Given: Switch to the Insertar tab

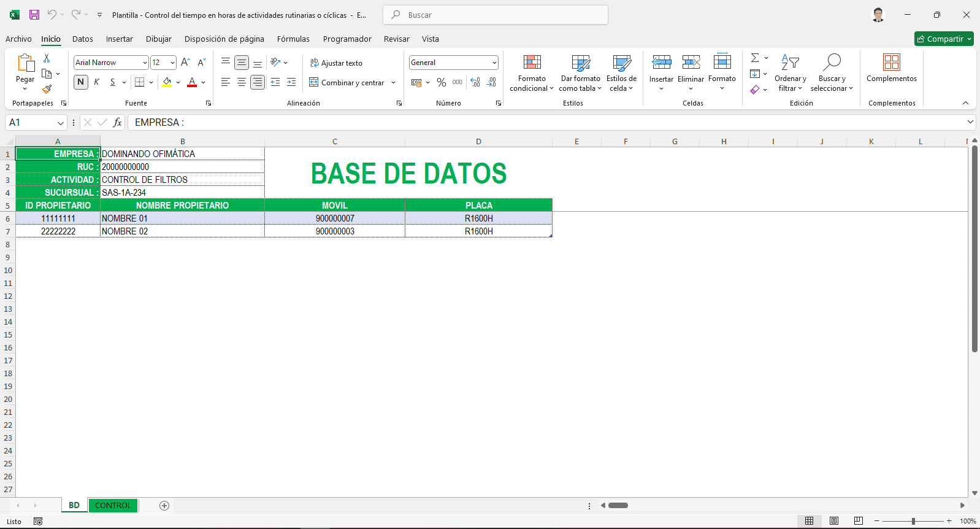Looking at the screenshot, I should (119, 39).
